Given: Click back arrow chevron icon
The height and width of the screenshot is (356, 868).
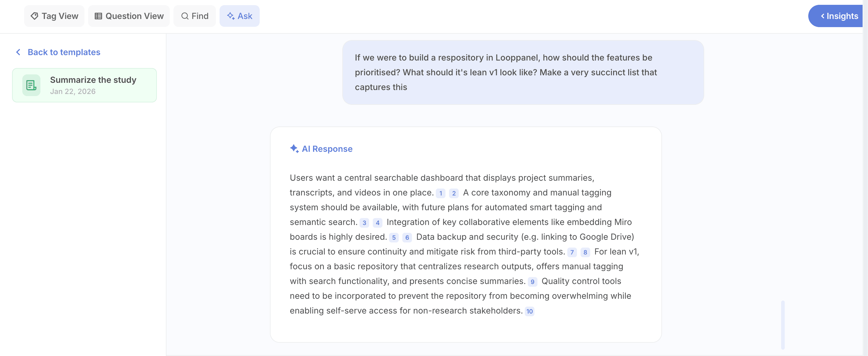Looking at the screenshot, I should (x=18, y=52).
